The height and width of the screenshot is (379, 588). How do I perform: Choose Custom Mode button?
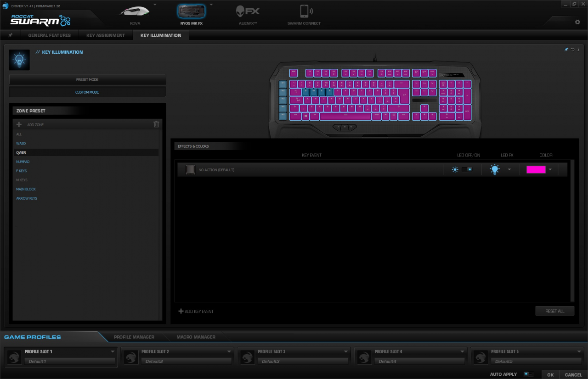click(87, 92)
